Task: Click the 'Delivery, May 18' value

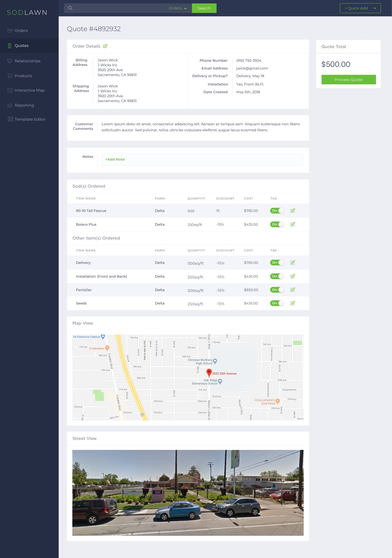Action: pos(250,76)
